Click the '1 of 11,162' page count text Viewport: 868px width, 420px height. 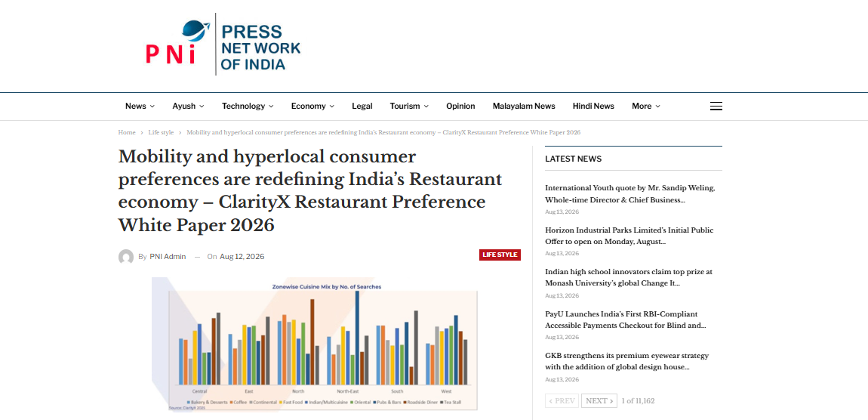pyautogui.click(x=638, y=401)
